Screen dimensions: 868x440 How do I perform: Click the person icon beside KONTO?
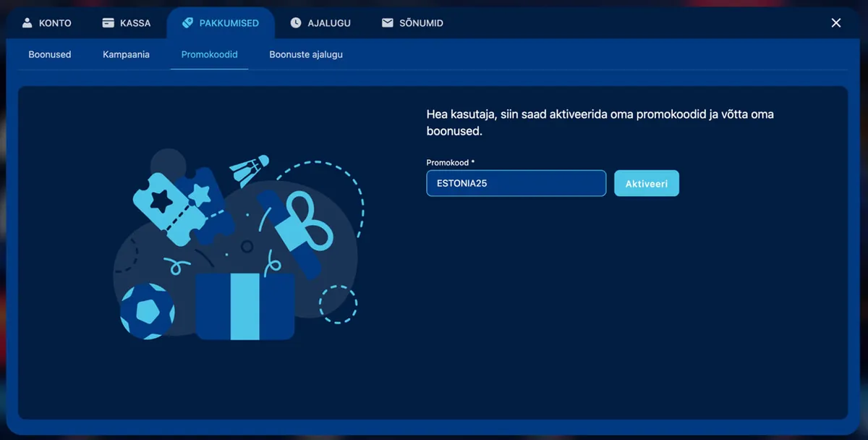(27, 23)
